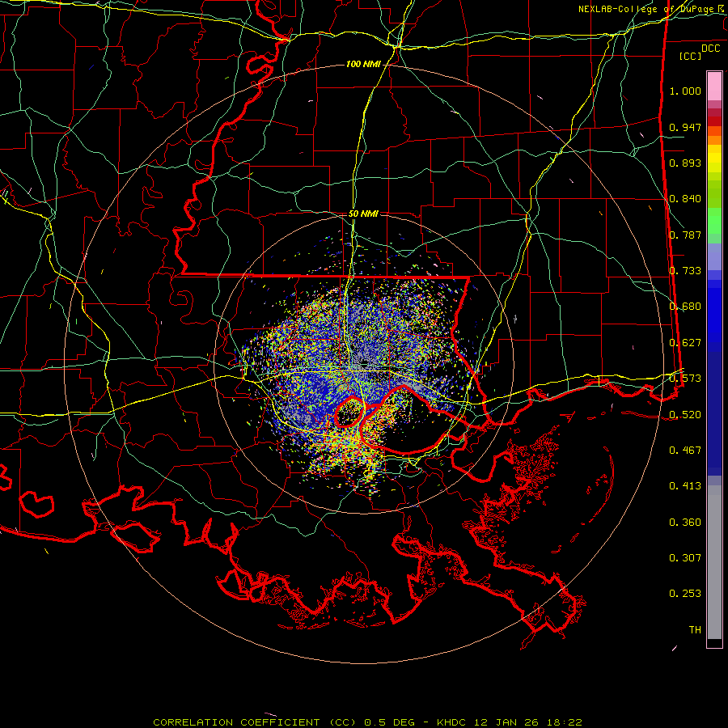Click the 0.840 scale value
This screenshot has width=728, height=728.
pyautogui.click(x=685, y=199)
